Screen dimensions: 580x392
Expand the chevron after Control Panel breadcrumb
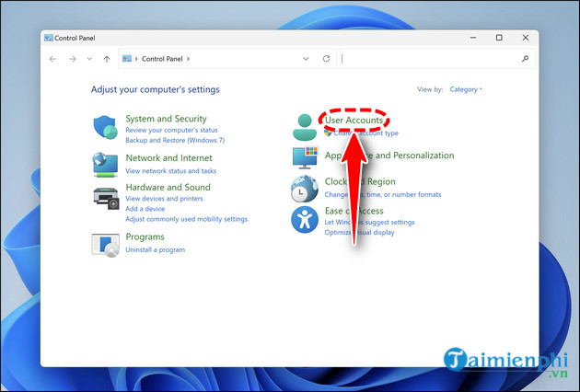click(x=189, y=59)
